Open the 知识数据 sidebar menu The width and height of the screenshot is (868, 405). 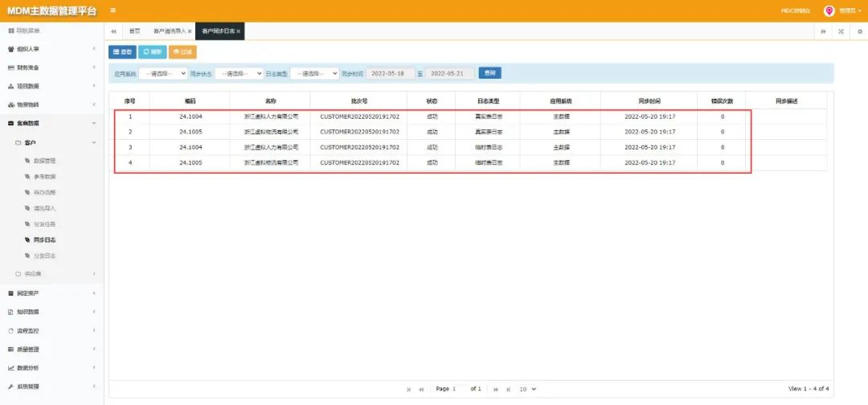click(x=52, y=312)
